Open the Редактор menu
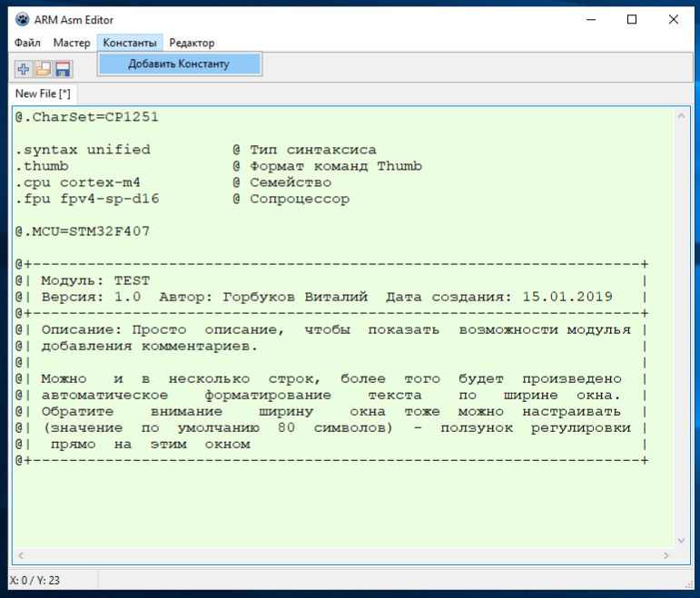Viewport: 700px width, 598px height. [x=192, y=43]
